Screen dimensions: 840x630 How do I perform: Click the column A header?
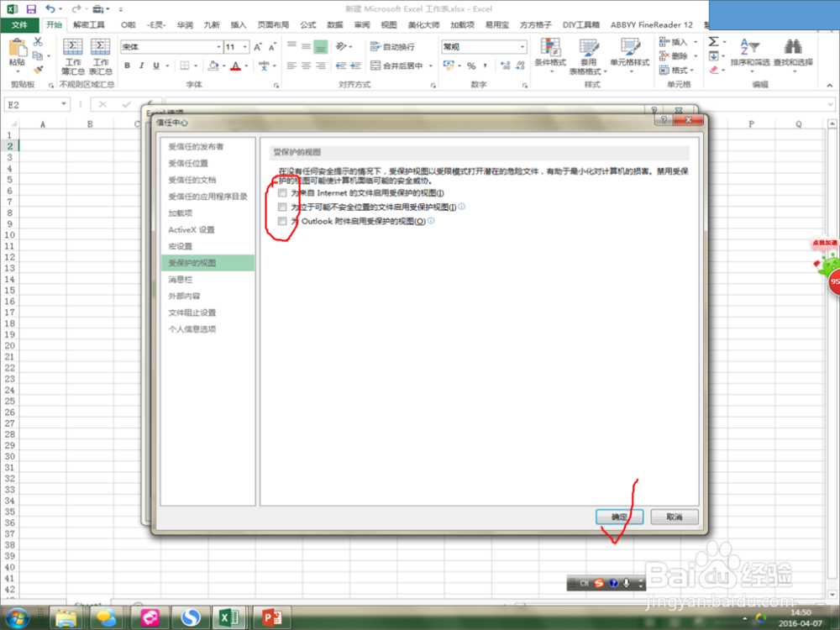tap(43, 124)
